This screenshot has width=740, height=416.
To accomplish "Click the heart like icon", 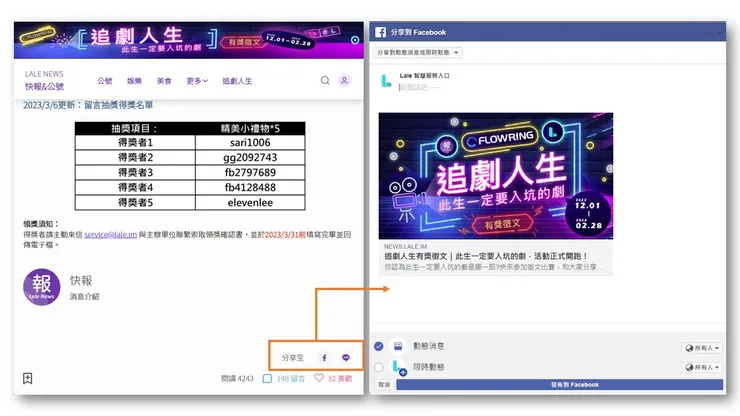I will coord(319,378).
